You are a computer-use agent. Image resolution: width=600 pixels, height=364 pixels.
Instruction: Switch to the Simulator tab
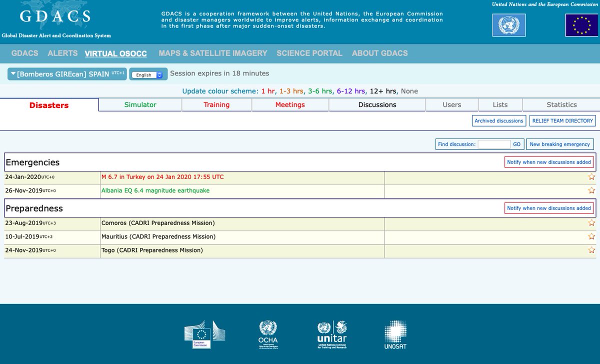(140, 104)
